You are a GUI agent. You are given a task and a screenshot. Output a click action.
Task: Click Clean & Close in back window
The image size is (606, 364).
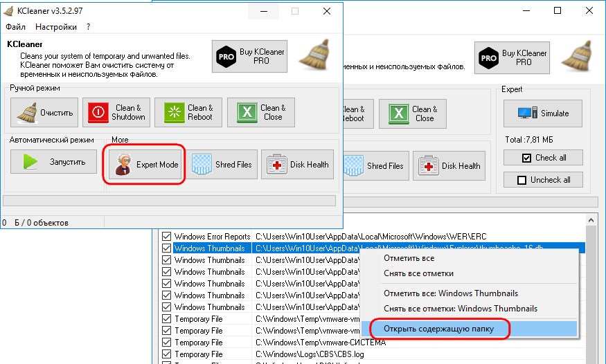[x=412, y=114]
